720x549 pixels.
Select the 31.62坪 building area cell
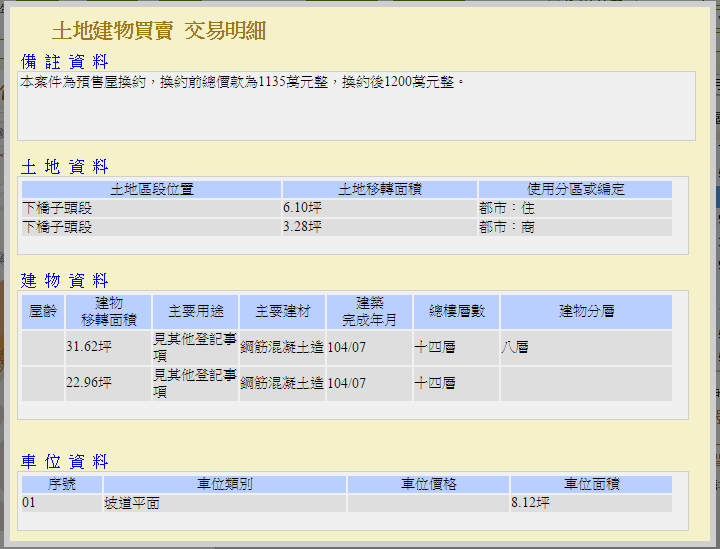click(x=108, y=347)
